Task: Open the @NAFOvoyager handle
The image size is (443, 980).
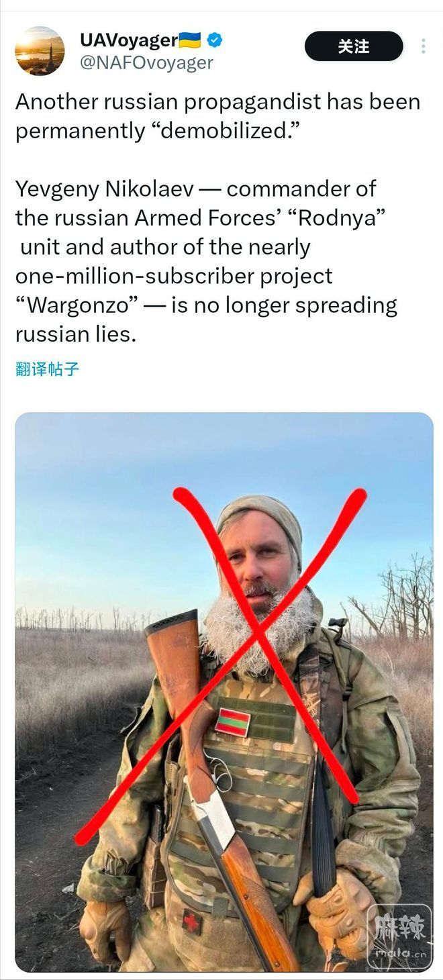Action: click(147, 63)
